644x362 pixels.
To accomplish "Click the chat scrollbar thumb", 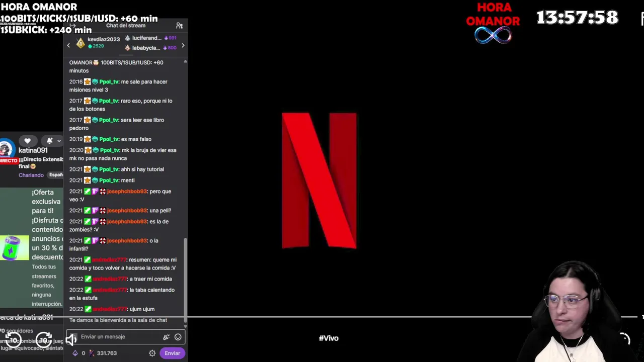I will (185, 279).
